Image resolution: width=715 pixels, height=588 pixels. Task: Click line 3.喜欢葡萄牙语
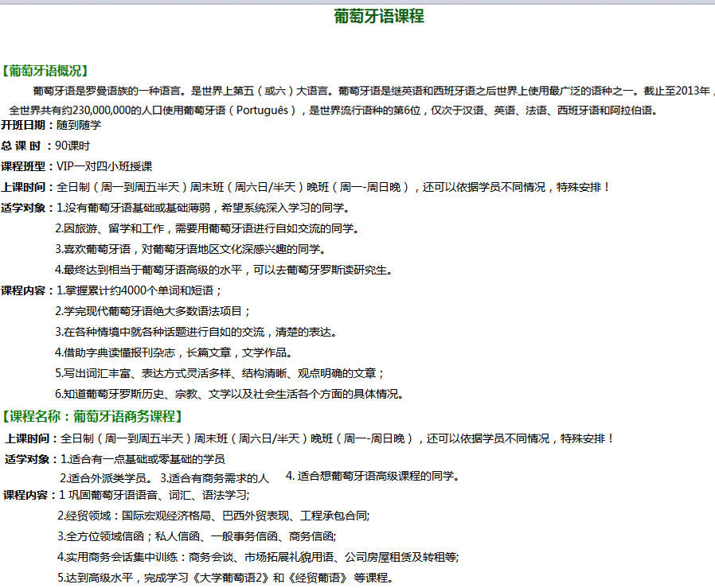[190, 249]
